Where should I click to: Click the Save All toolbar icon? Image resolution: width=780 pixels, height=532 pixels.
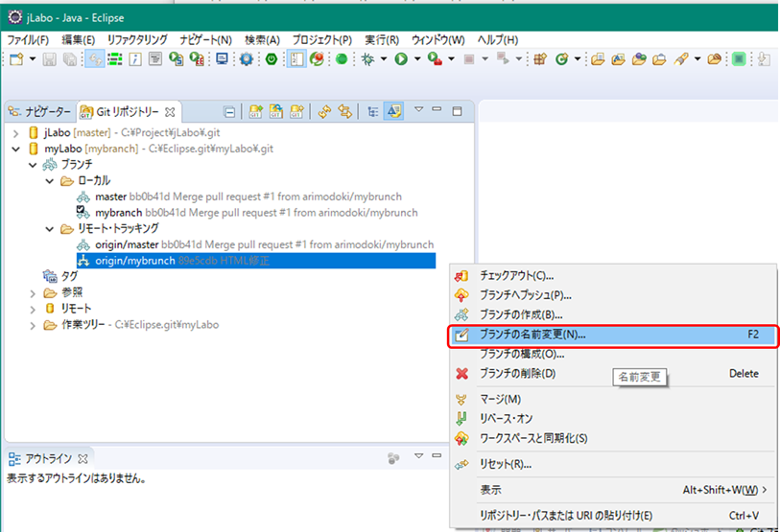pos(70,59)
